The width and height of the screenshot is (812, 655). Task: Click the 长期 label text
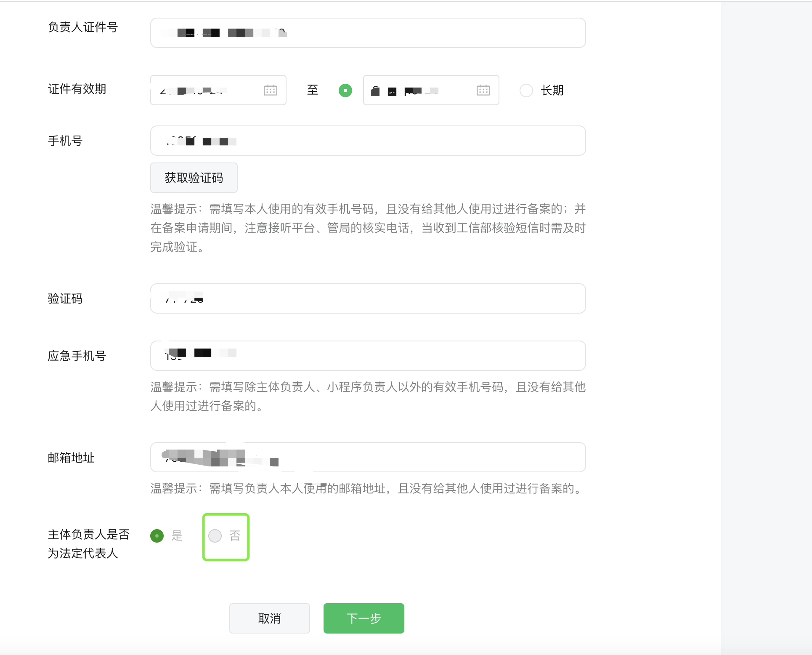point(552,90)
